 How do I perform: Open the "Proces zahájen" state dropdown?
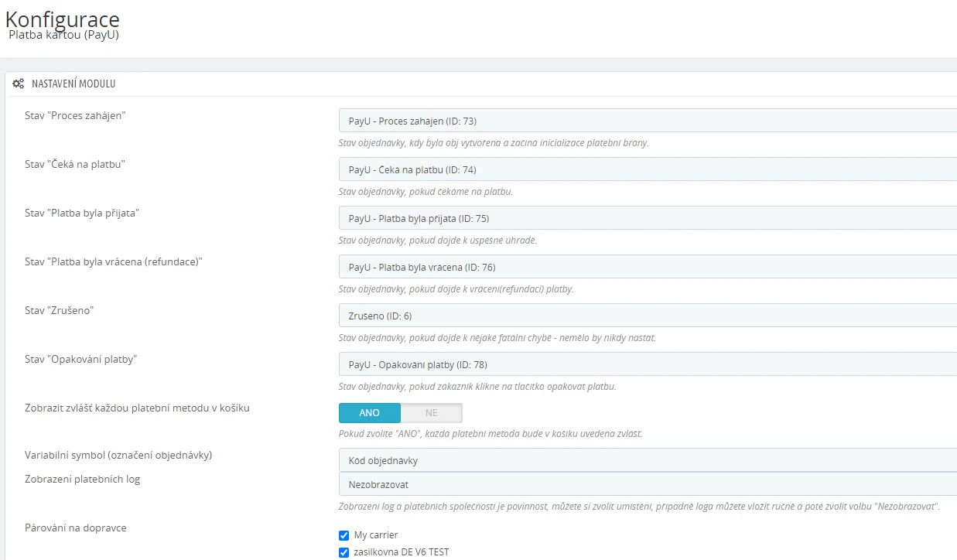pos(647,121)
